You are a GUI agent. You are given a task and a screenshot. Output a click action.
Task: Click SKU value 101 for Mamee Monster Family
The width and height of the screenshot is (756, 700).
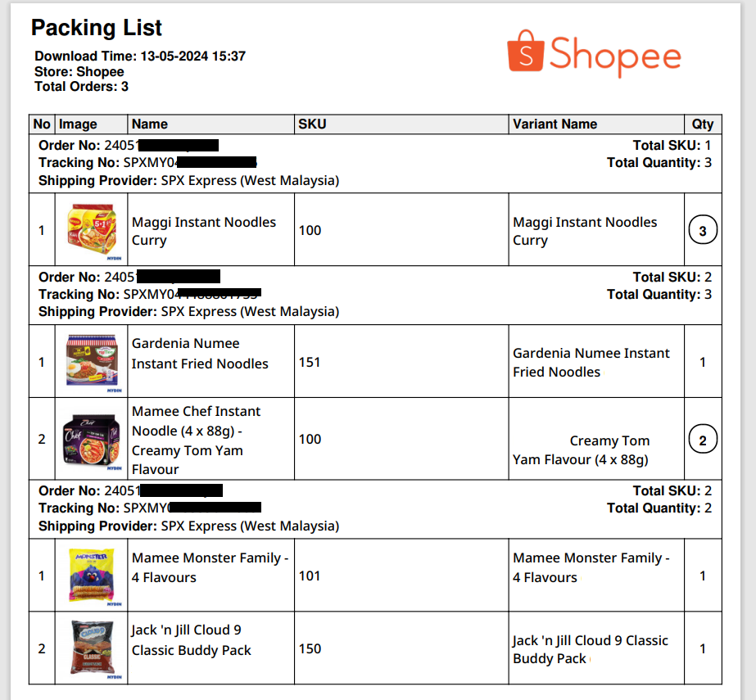[310, 576]
